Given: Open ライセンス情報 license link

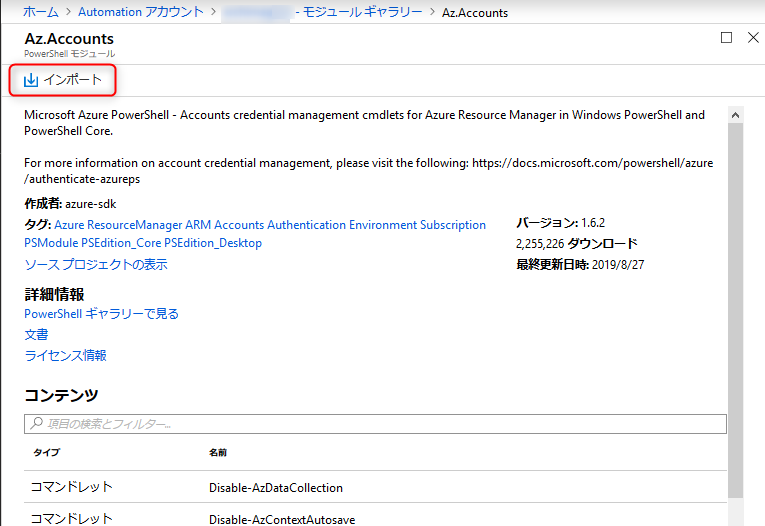Looking at the screenshot, I should point(65,356).
